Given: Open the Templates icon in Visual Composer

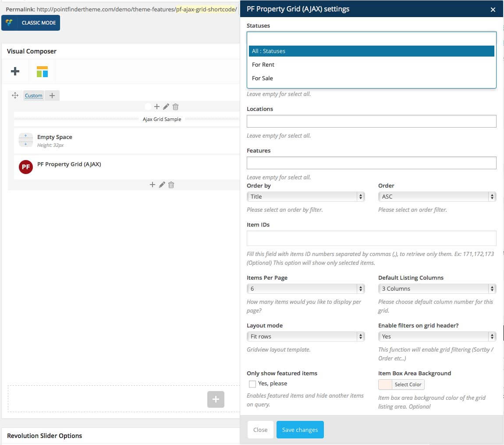Looking at the screenshot, I should (42, 71).
